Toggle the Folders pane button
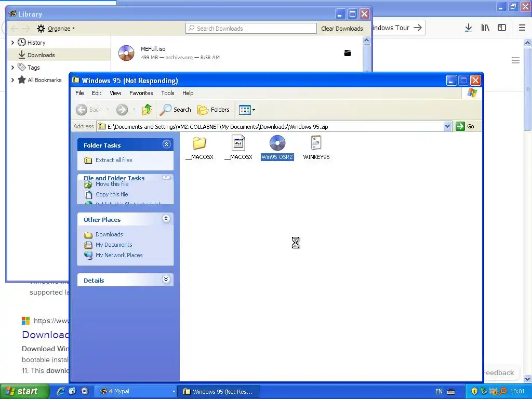This screenshot has height=399, width=532. point(214,110)
